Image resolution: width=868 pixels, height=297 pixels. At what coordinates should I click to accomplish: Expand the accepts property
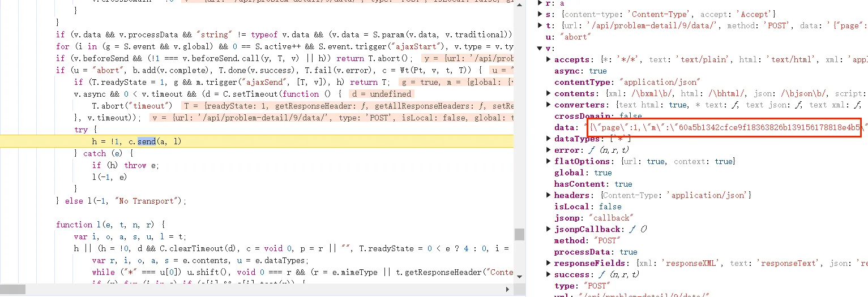[x=548, y=59]
